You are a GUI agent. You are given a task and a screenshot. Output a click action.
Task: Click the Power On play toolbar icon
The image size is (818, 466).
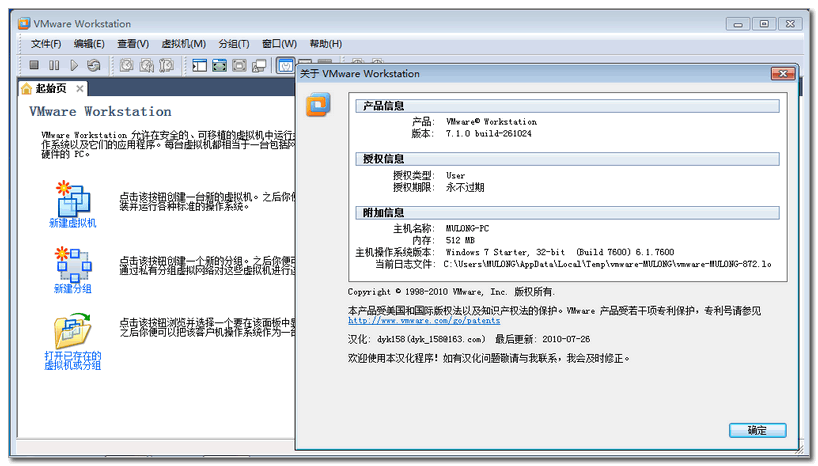pos(74,65)
